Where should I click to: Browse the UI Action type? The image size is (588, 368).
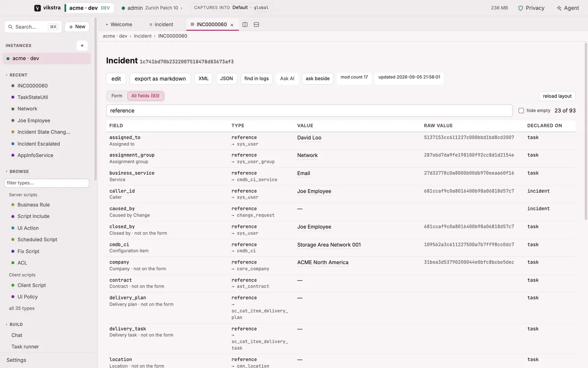pos(28,228)
